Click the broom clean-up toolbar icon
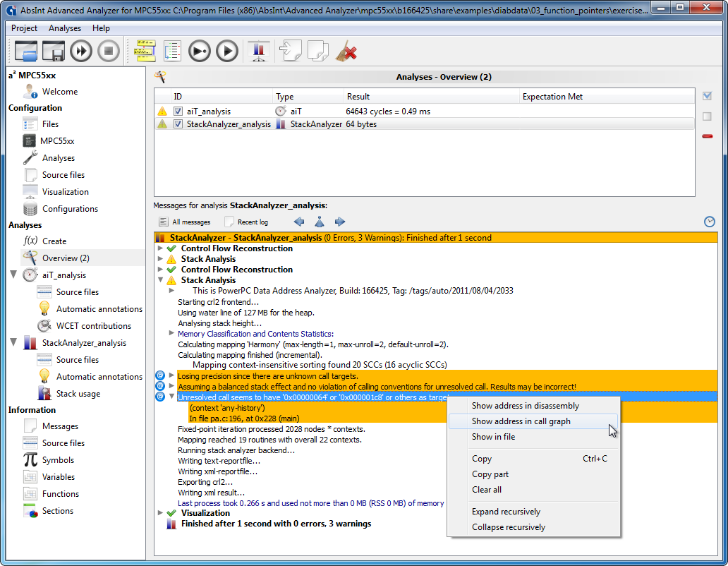 tap(346, 51)
